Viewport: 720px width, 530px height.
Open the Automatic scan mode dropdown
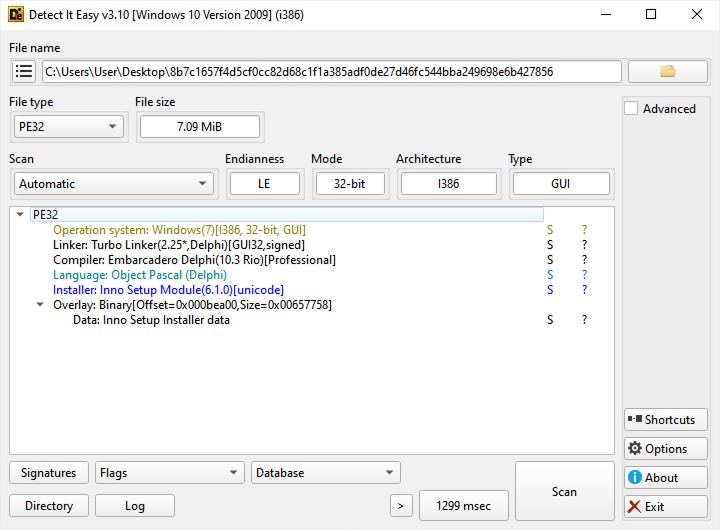[x=114, y=184]
